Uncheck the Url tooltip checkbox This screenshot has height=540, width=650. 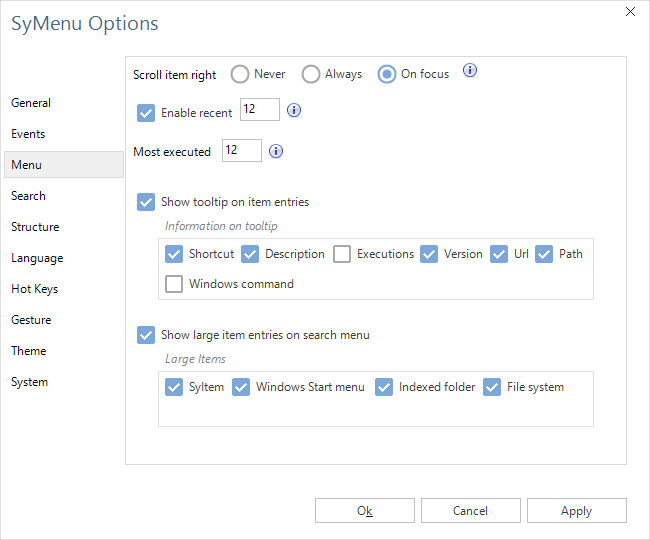click(499, 254)
